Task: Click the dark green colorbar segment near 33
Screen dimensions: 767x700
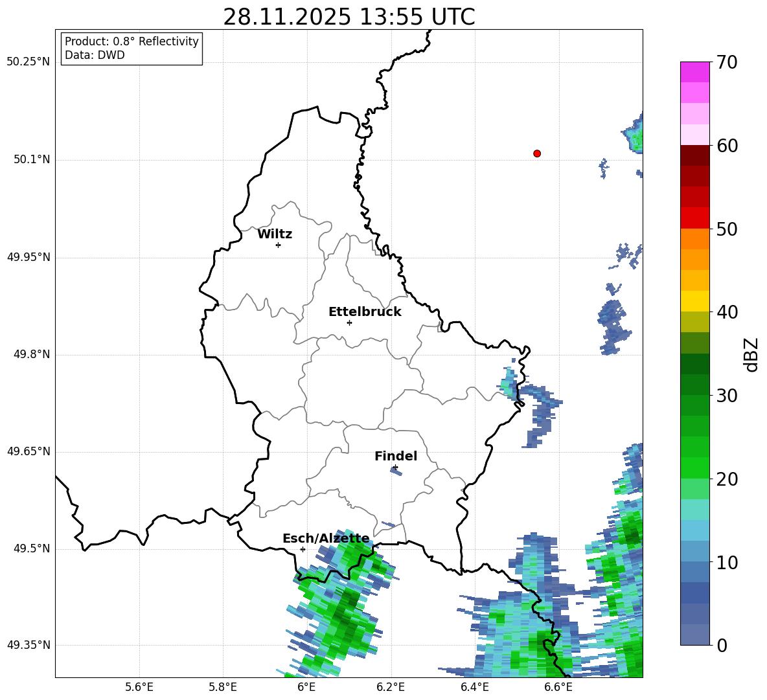Action: 694,364
